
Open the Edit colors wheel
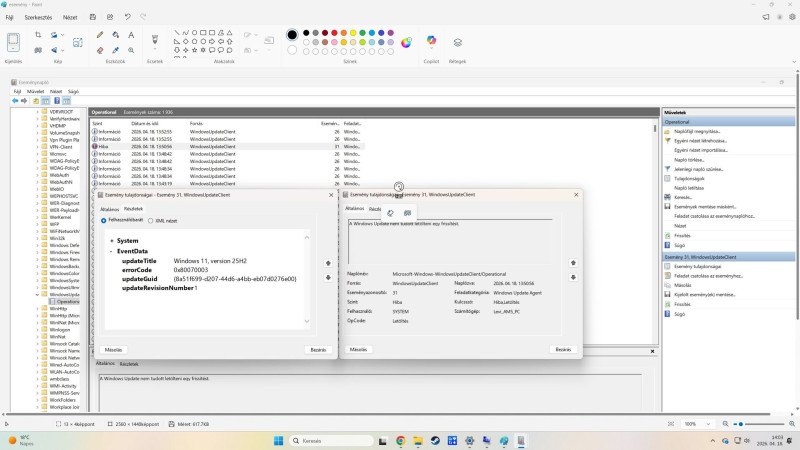coord(406,42)
